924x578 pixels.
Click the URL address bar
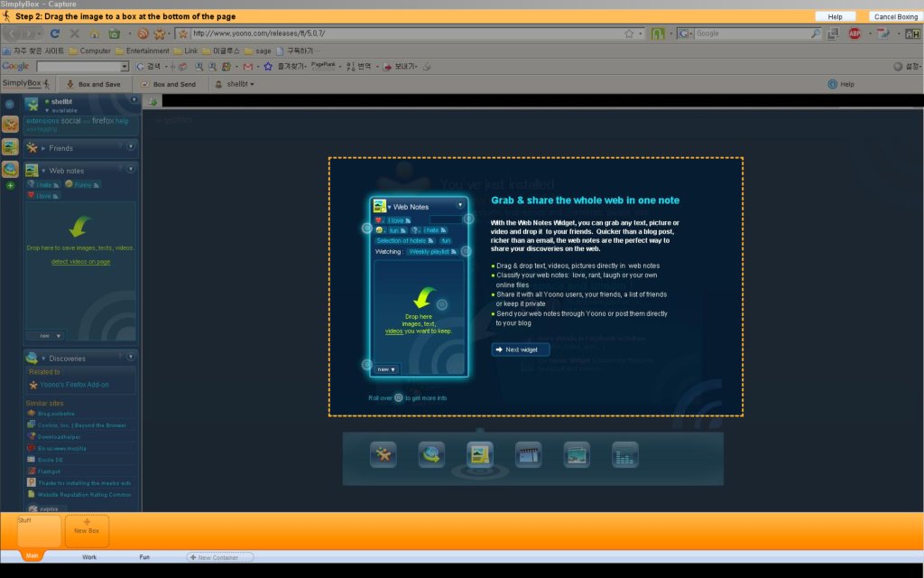[407, 33]
